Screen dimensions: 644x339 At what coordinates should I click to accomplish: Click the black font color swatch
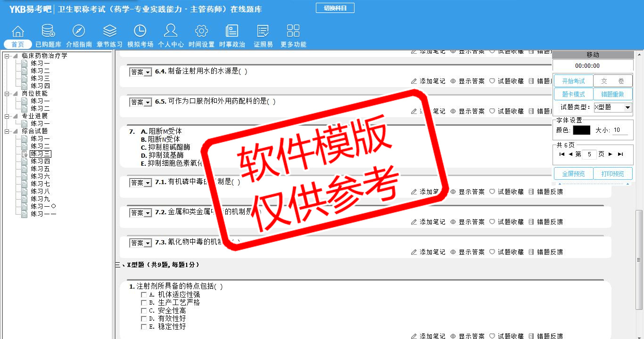(581, 130)
